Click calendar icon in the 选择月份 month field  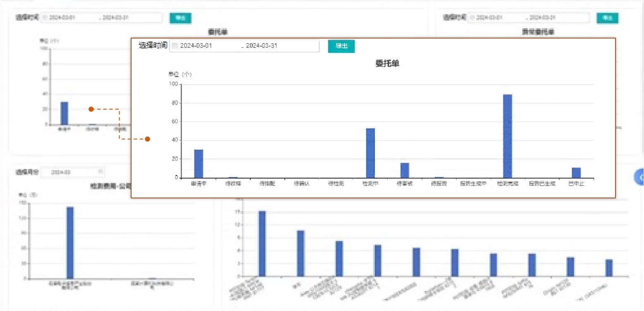coord(100,171)
